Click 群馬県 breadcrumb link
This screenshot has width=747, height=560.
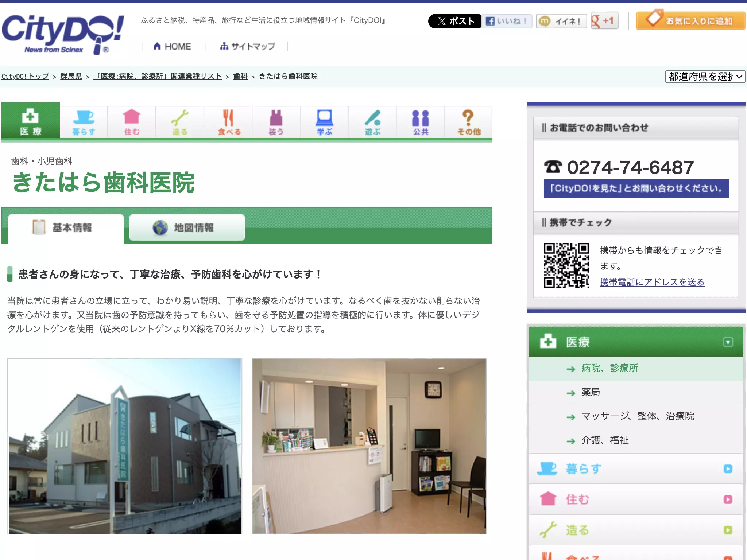(x=71, y=76)
